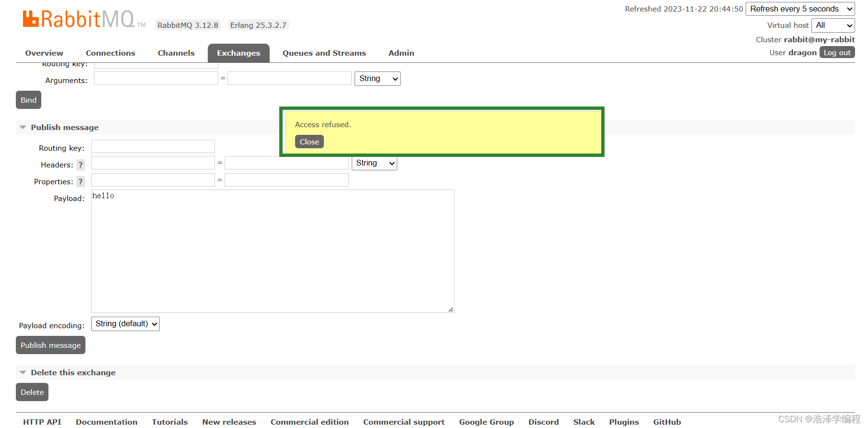Click the Erlang 25.3.2.7 version label
The width and height of the screenshot is (868, 428).
tap(258, 25)
